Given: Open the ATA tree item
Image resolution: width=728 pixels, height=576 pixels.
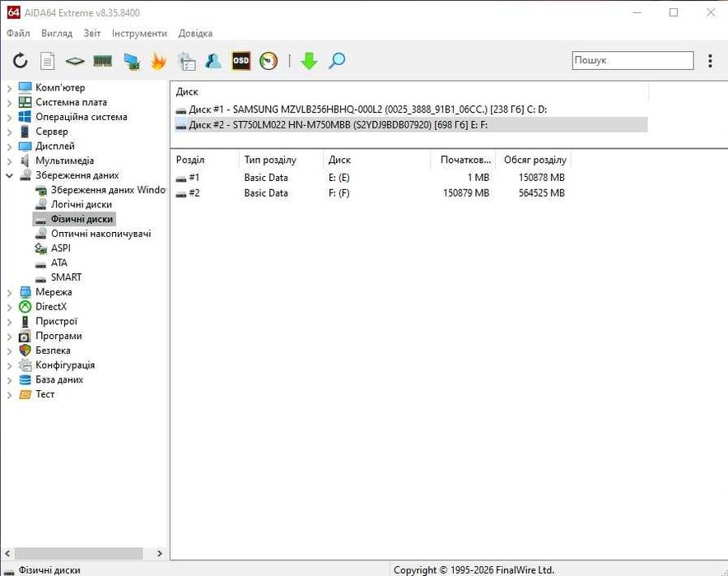Looking at the screenshot, I should pos(59,263).
